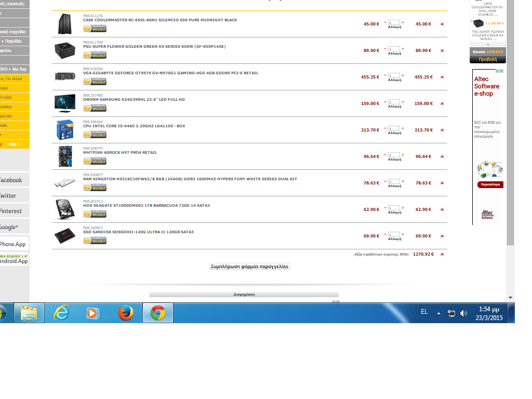Viewport: 532px width, 399px height.
Task: Open Coolermaster case product thumbnail
Action: click(65, 24)
